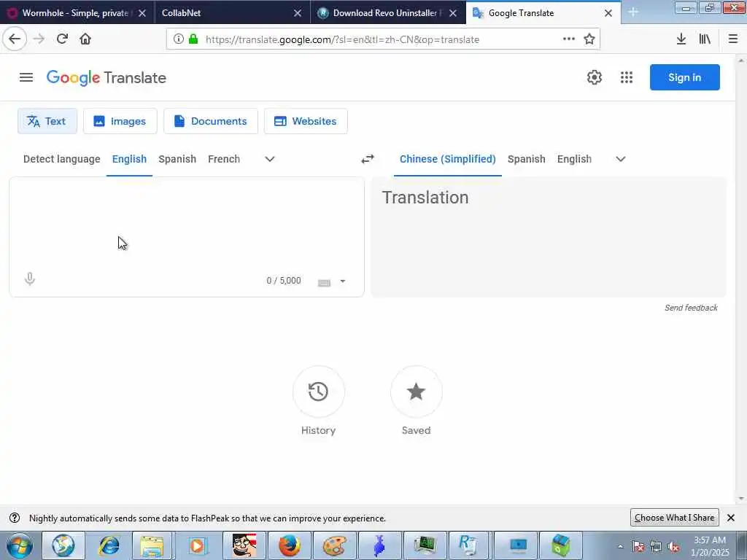Choose Spanish as source language
747x560 pixels.
point(177,159)
